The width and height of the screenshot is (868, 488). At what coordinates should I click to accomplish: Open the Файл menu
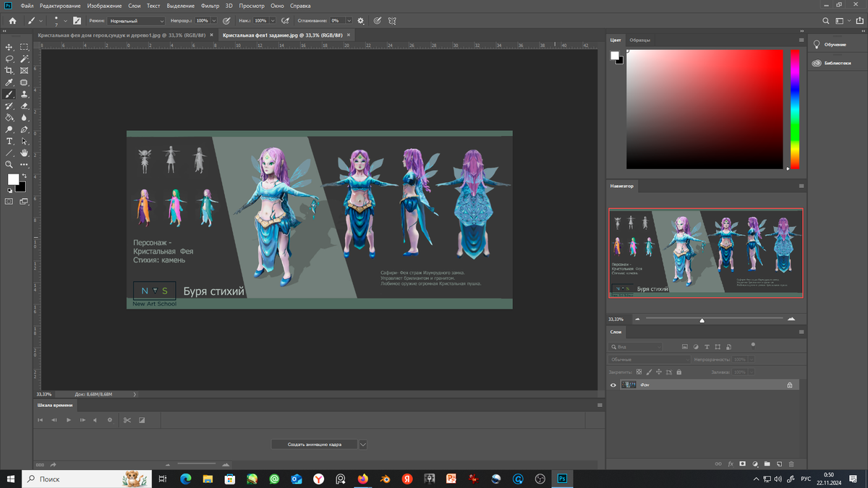[27, 6]
